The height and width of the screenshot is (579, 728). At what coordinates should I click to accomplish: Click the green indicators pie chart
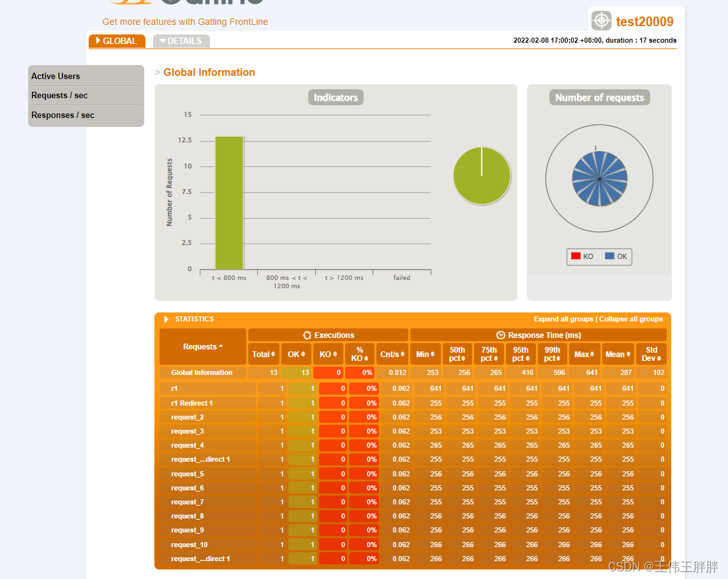[x=482, y=176]
